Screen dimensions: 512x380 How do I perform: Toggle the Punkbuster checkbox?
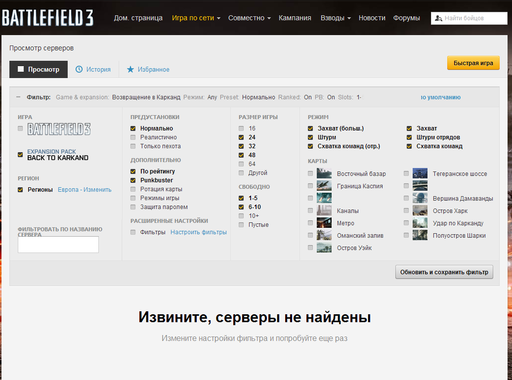tap(133, 180)
